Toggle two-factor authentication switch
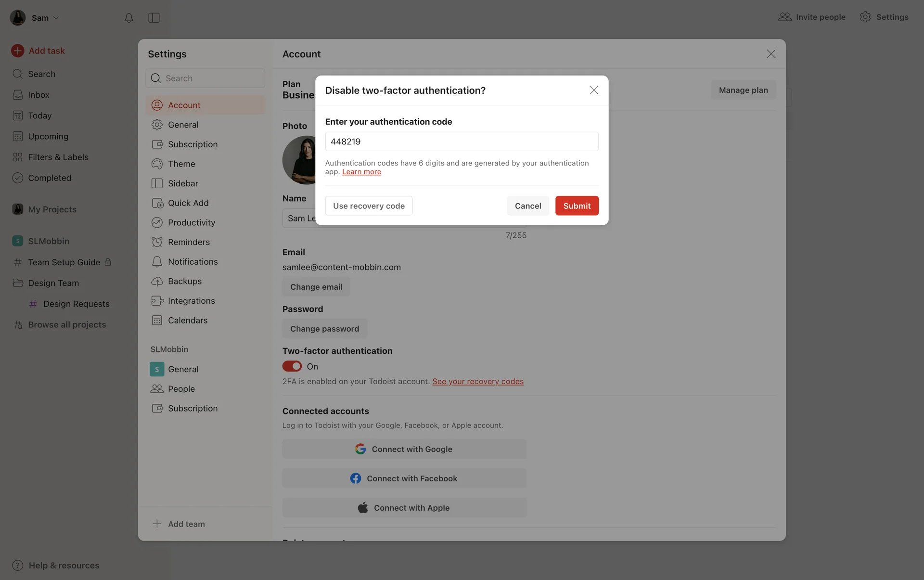Image resolution: width=924 pixels, height=580 pixels. (292, 366)
